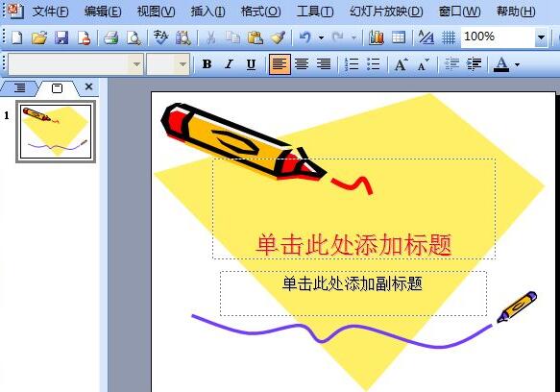
Task: Open the 窗口(W) menu
Action: click(459, 12)
